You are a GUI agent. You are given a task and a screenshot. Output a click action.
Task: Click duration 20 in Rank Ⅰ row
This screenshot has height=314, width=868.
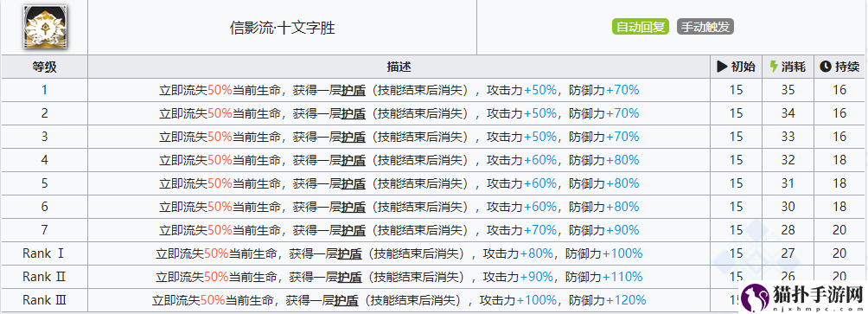[x=839, y=253]
